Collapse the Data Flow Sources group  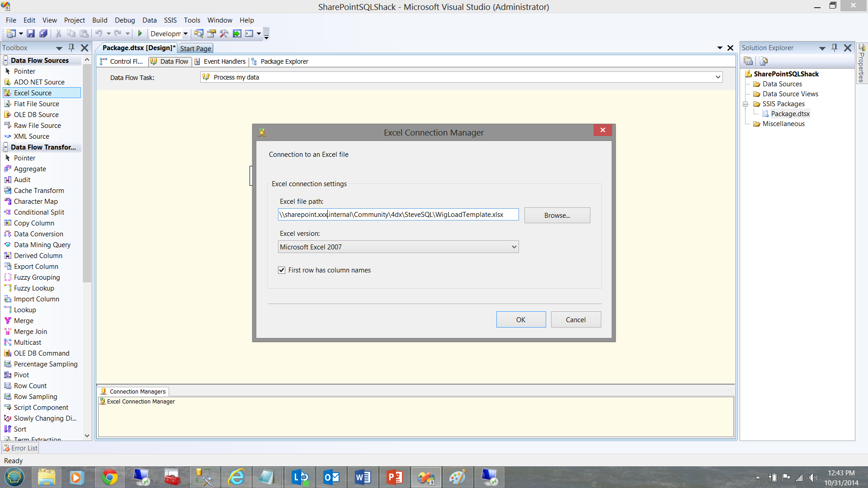pyautogui.click(x=6, y=61)
